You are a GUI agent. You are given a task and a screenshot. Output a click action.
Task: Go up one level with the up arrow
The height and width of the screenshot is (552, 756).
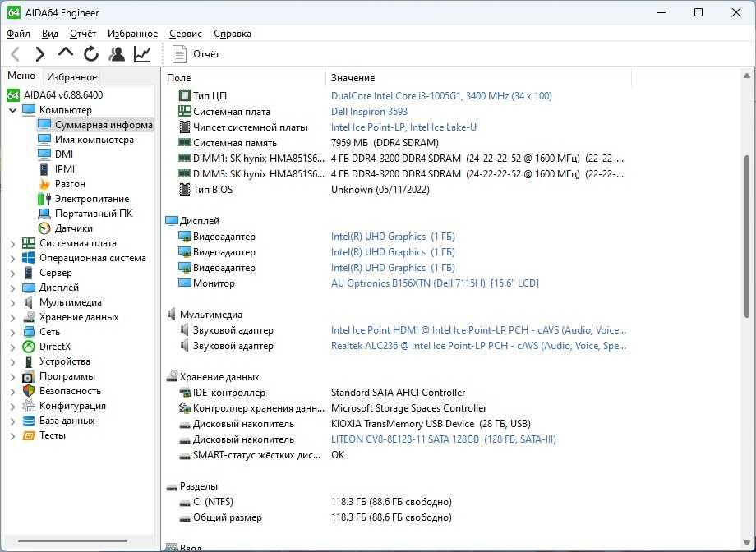pyautogui.click(x=66, y=52)
